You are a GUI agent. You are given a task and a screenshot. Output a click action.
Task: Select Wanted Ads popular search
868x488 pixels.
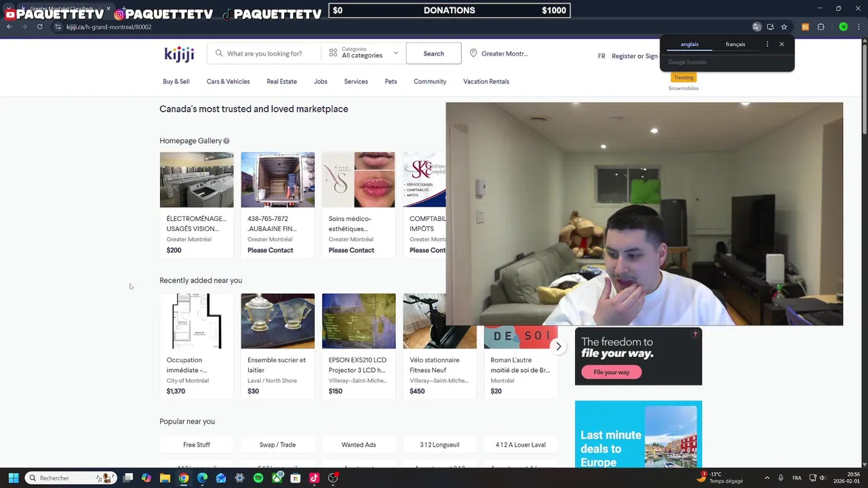pos(359,445)
